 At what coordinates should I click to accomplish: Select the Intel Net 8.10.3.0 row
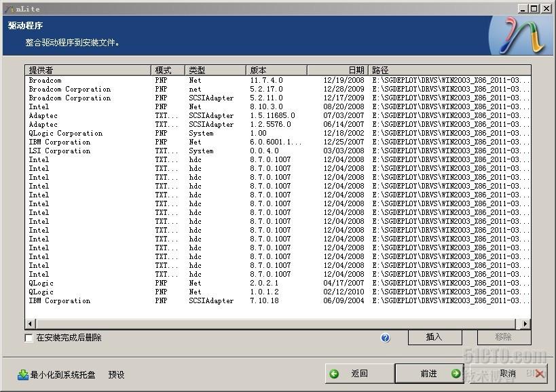[x=278, y=107]
